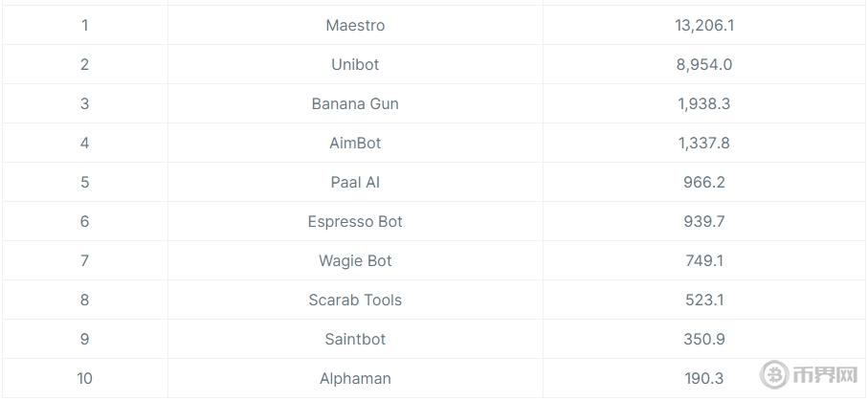Click the watermark text beside coin logo
868x401 pixels.
823,374
